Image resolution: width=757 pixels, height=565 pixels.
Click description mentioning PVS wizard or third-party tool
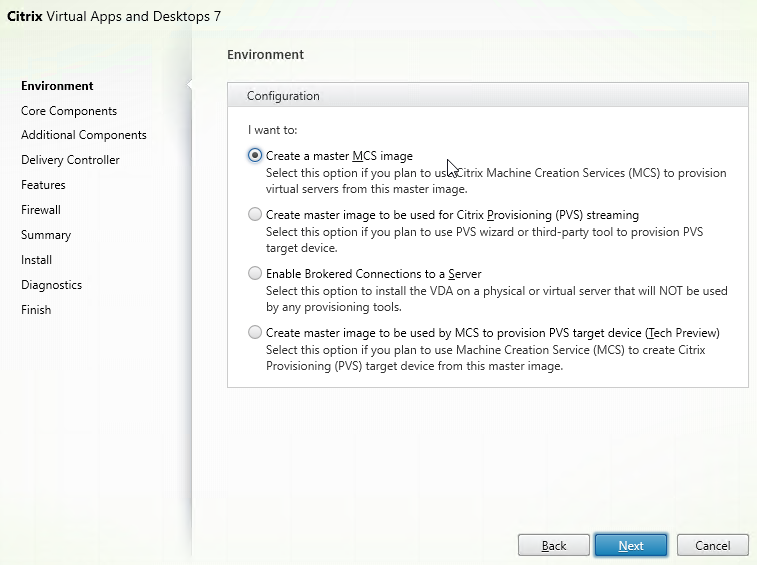tap(484, 240)
